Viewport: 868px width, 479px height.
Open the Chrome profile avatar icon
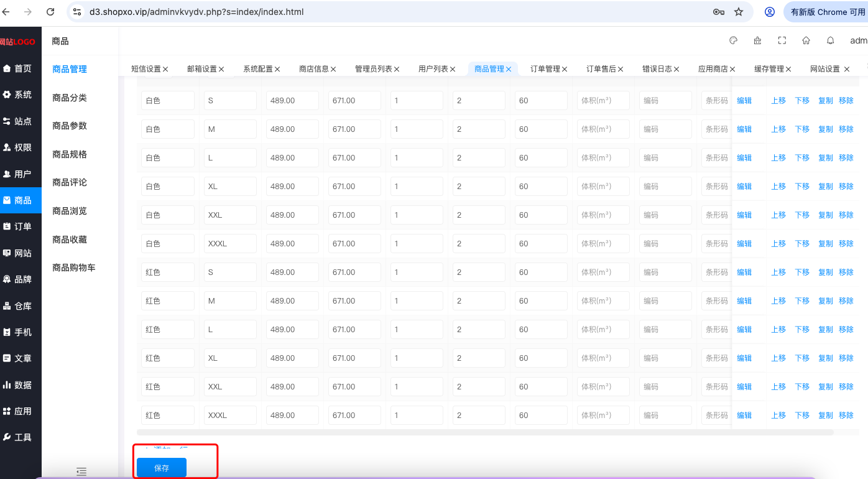point(770,12)
